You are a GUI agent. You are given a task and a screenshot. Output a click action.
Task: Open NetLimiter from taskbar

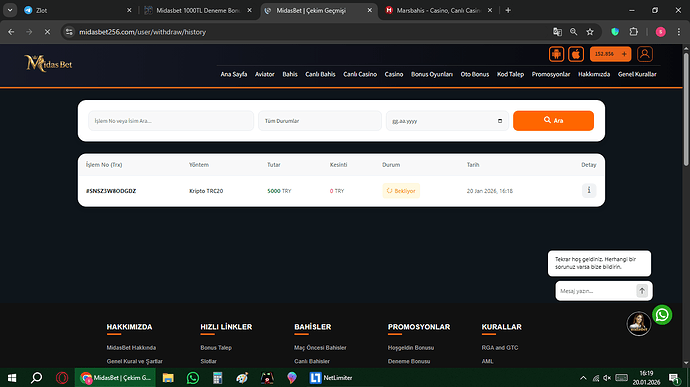(x=331, y=378)
